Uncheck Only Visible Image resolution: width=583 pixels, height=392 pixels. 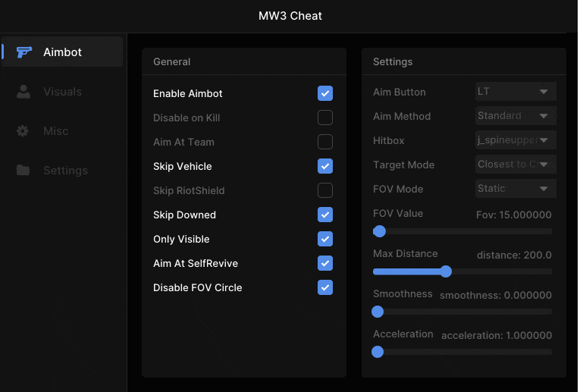click(325, 239)
